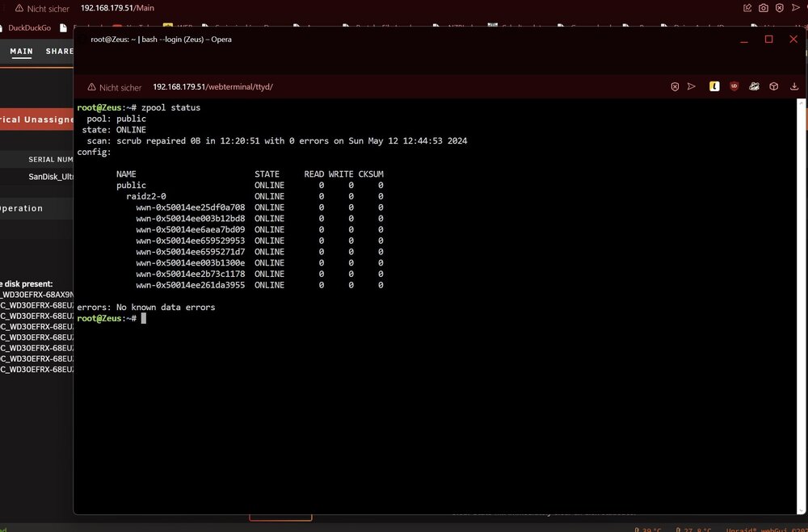The image size is (808, 532).
Task: Take snapshot with camera icon in main browser
Action: 764,8
